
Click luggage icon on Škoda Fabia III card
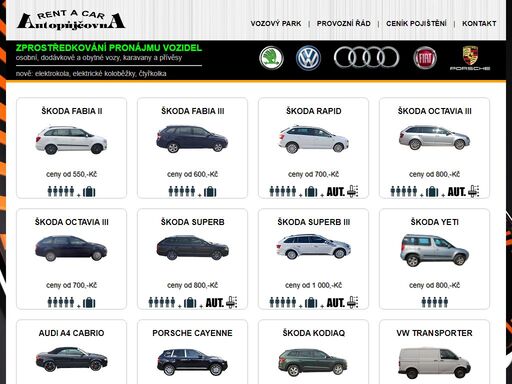point(210,192)
